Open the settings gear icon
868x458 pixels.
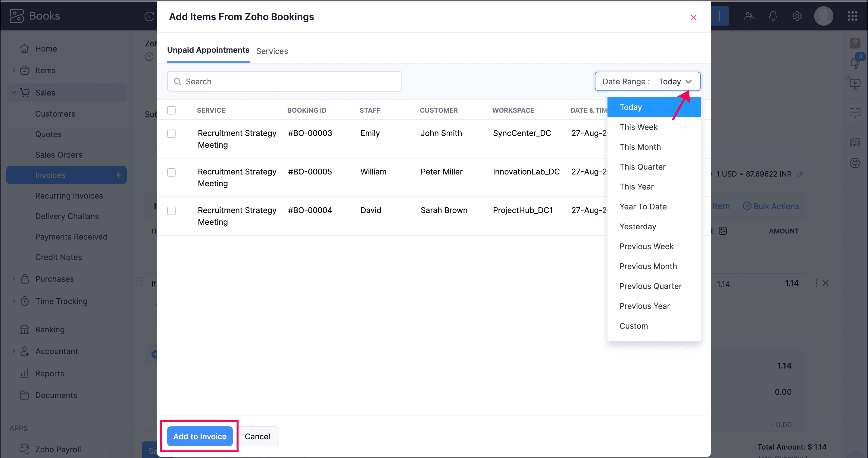(797, 16)
